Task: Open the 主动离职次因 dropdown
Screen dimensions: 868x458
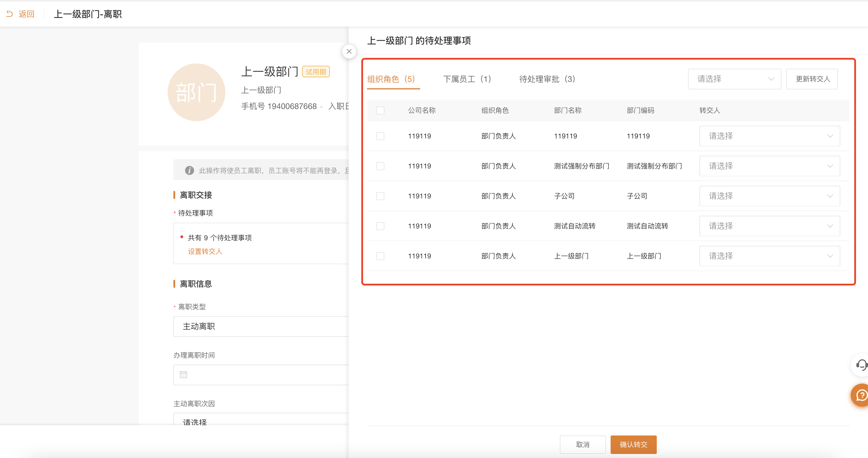Action: [261, 420]
